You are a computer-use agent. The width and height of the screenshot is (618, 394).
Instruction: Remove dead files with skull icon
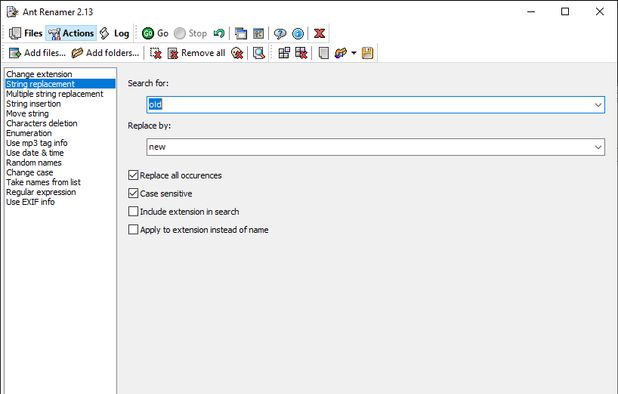237,53
